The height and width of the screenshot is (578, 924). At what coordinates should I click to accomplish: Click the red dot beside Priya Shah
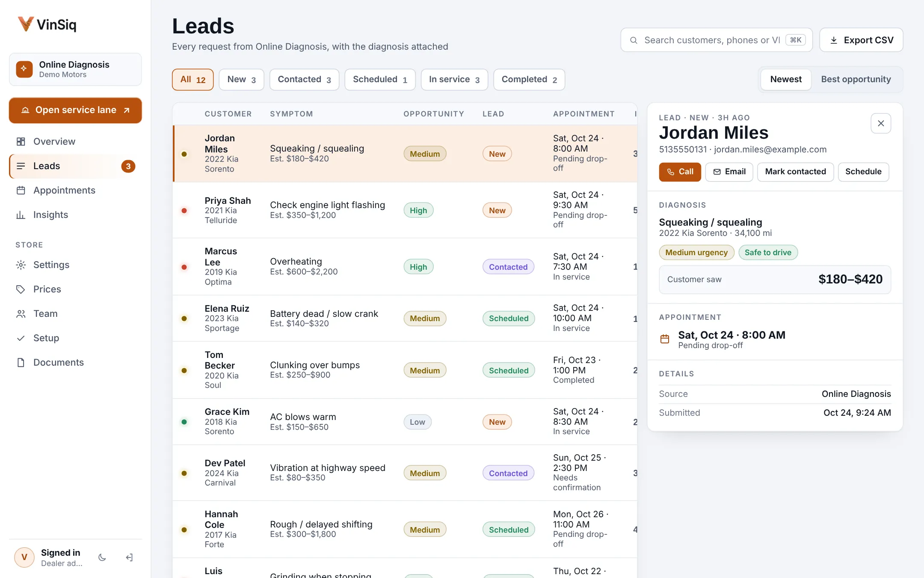[x=184, y=211]
